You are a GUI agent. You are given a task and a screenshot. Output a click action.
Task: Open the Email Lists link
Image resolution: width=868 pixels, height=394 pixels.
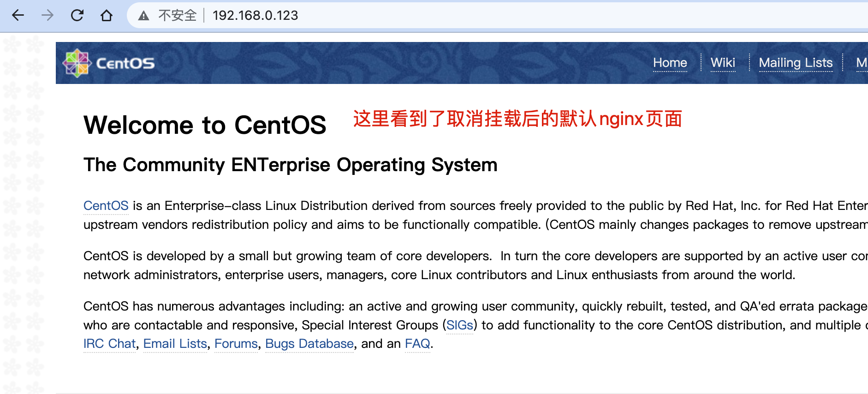pyautogui.click(x=175, y=344)
